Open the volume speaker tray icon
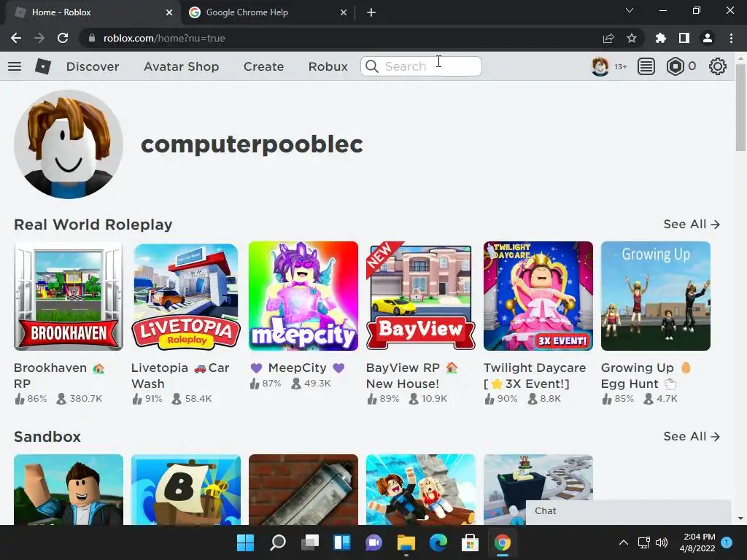 click(662, 542)
